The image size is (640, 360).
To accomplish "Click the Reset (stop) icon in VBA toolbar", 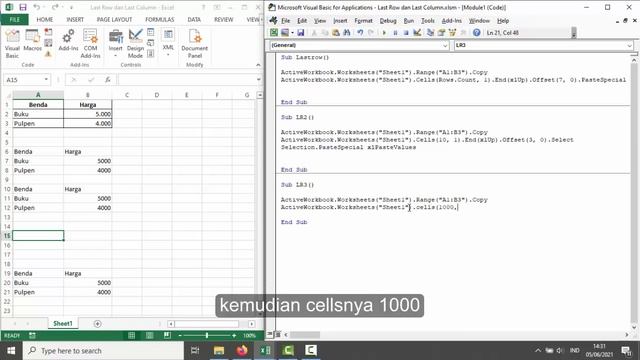I will (406, 33).
